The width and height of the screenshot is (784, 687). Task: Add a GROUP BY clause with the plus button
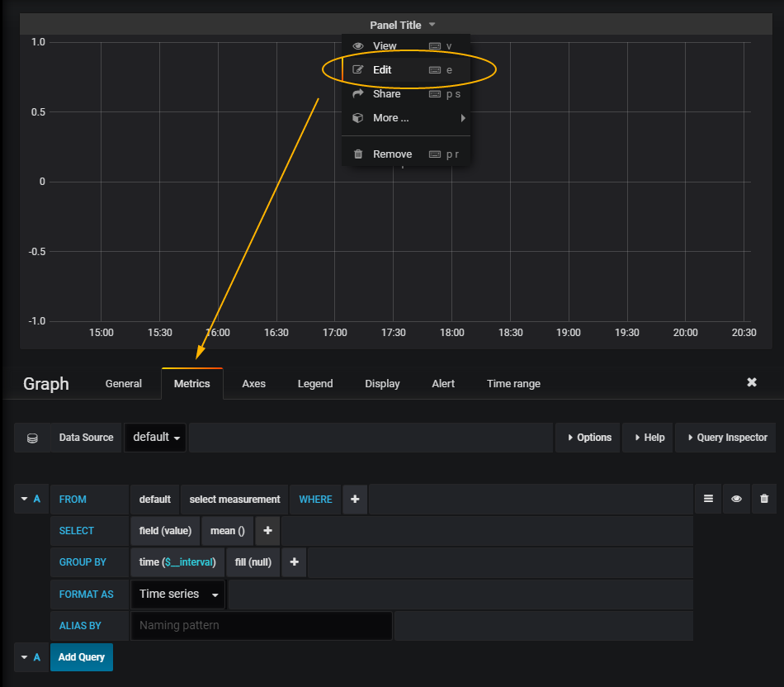pyautogui.click(x=294, y=562)
